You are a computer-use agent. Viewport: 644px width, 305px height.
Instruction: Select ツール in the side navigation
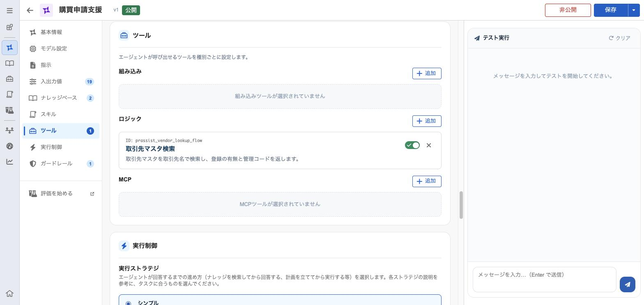61,131
